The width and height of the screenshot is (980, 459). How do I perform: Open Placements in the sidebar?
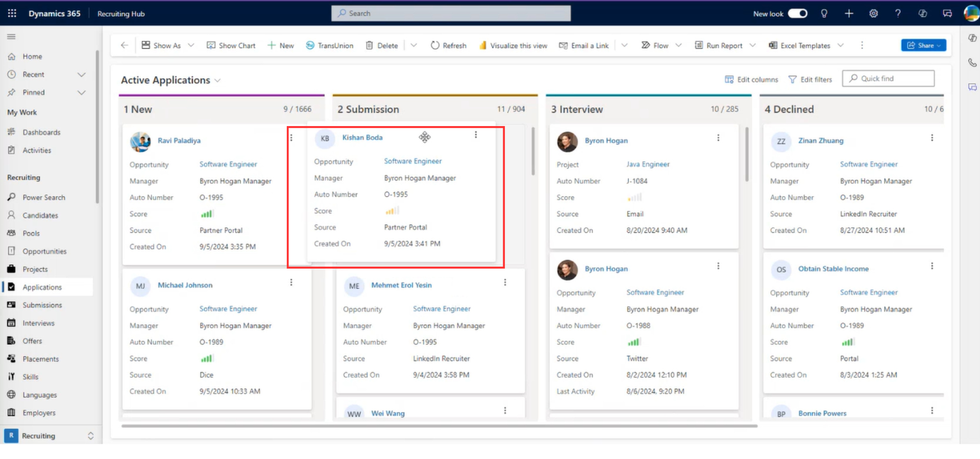coord(40,359)
